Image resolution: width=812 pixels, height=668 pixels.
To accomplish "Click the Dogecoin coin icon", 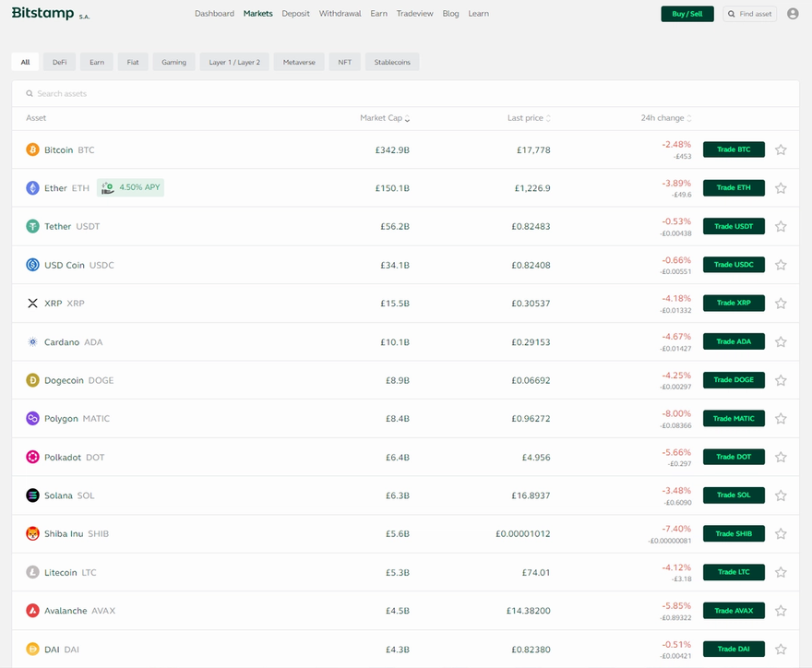I will (33, 379).
